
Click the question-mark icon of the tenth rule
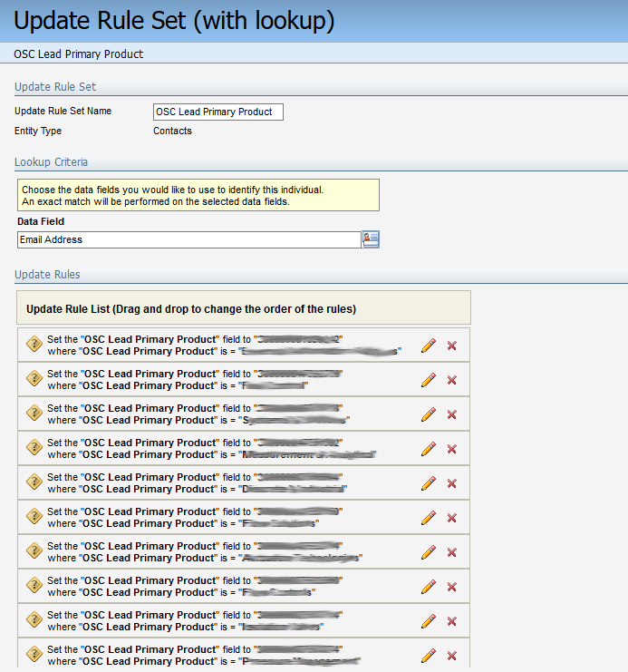pos(34,655)
